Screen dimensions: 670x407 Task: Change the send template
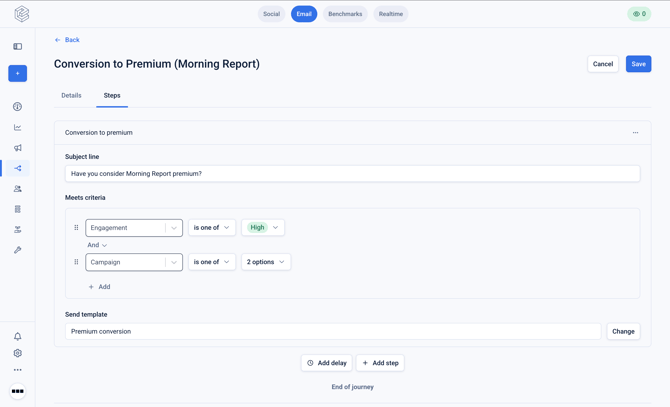click(623, 331)
